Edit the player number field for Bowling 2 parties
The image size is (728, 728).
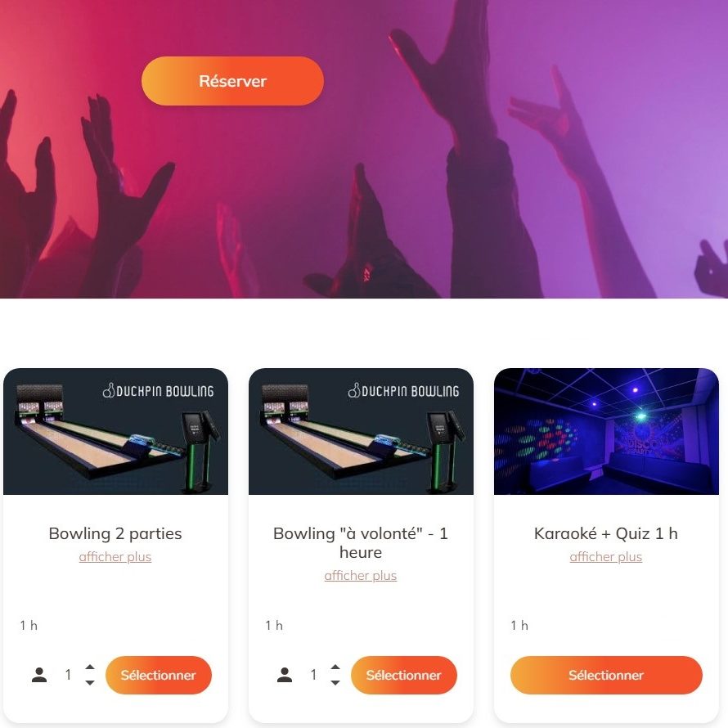coord(68,675)
